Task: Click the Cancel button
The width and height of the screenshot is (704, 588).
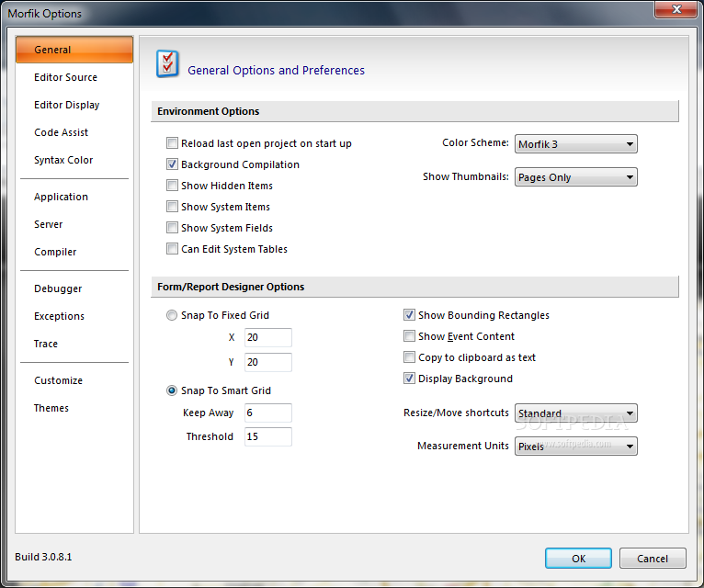Action: tap(653, 559)
